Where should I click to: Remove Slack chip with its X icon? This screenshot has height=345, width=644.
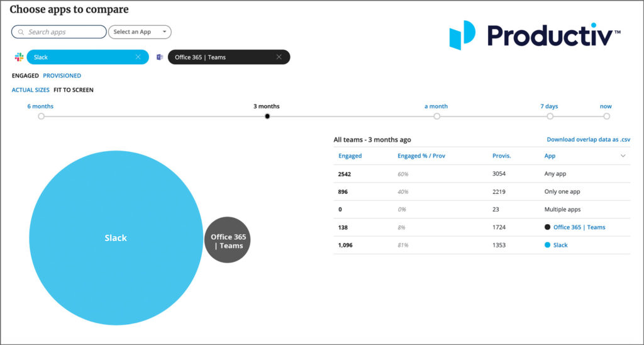138,57
